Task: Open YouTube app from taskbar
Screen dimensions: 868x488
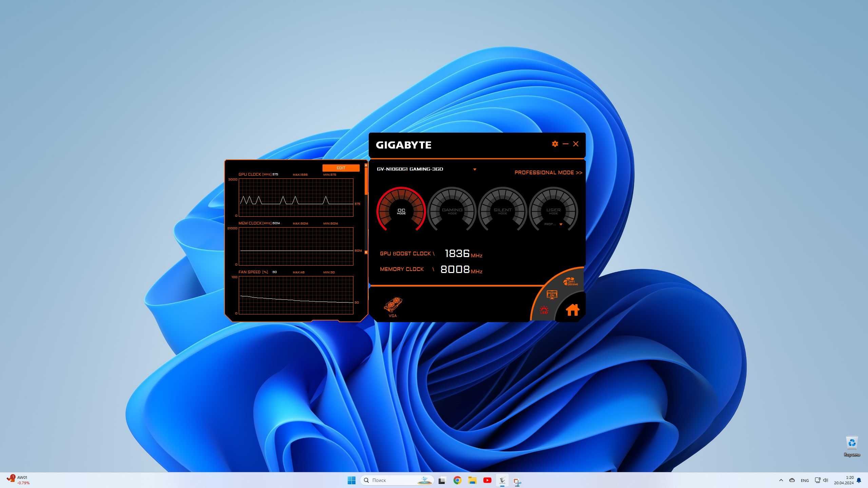Action: [x=487, y=480]
